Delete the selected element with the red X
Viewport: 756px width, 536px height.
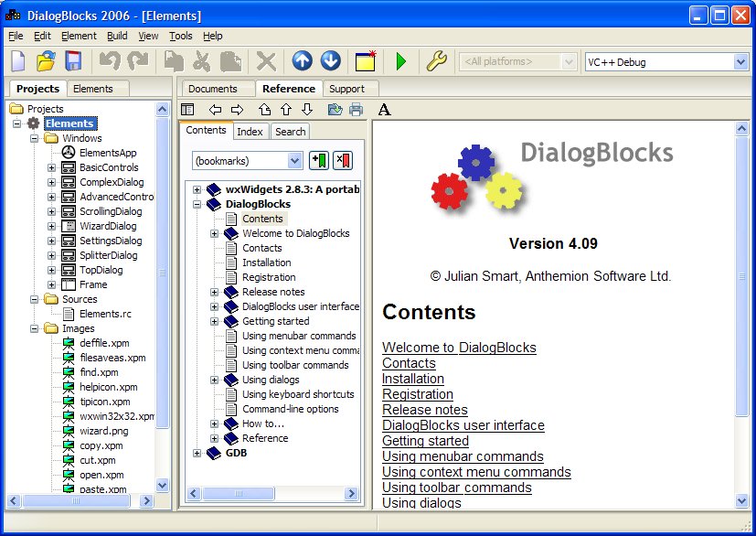(x=266, y=61)
